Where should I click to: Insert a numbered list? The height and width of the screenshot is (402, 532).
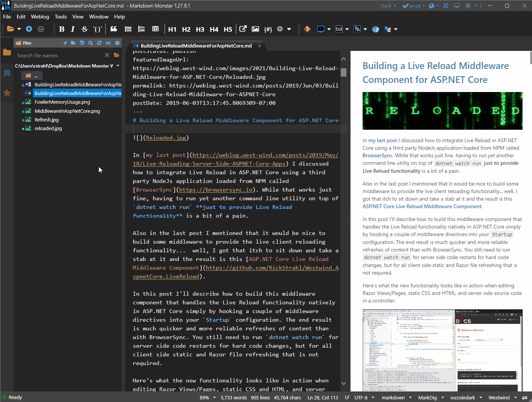pyautogui.click(x=141, y=29)
